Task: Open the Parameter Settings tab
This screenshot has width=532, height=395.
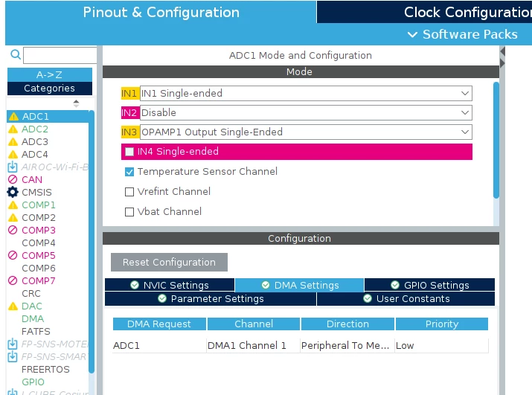Action: point(211,298)
